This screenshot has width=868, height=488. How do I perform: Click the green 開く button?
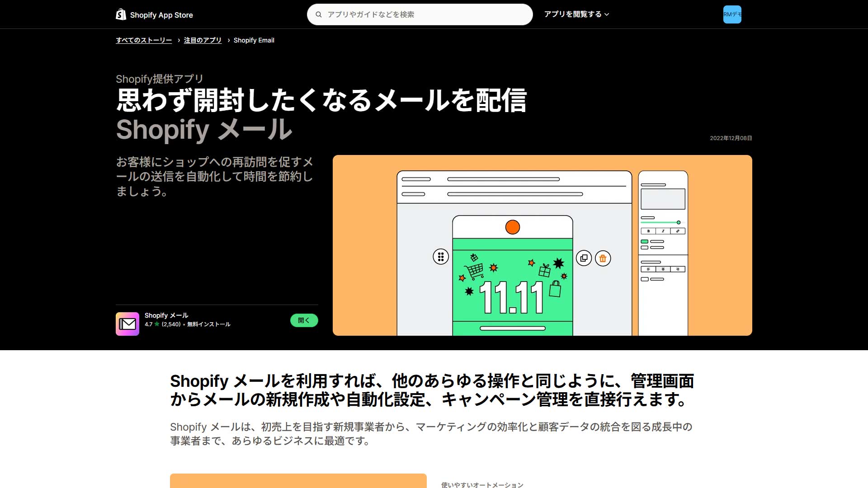point(304,320)
